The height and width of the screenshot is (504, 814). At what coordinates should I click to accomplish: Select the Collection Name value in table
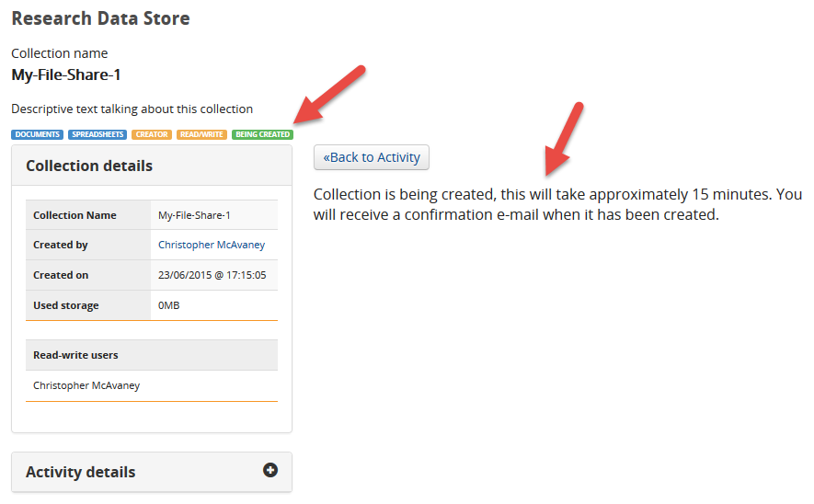[194, 215]
